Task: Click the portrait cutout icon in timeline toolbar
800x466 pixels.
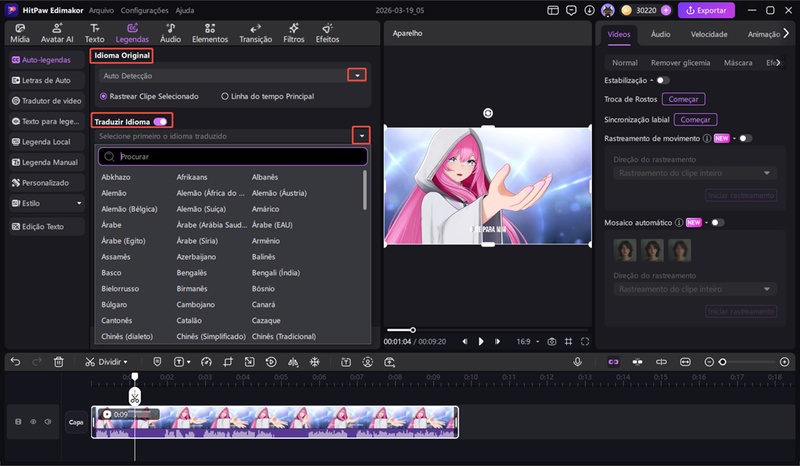Action: tap(367, 362)
